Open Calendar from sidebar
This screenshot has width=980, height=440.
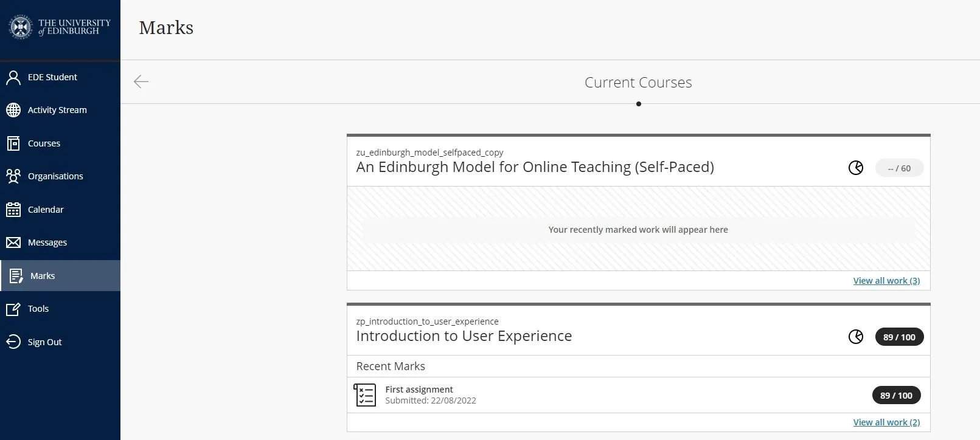60,210
